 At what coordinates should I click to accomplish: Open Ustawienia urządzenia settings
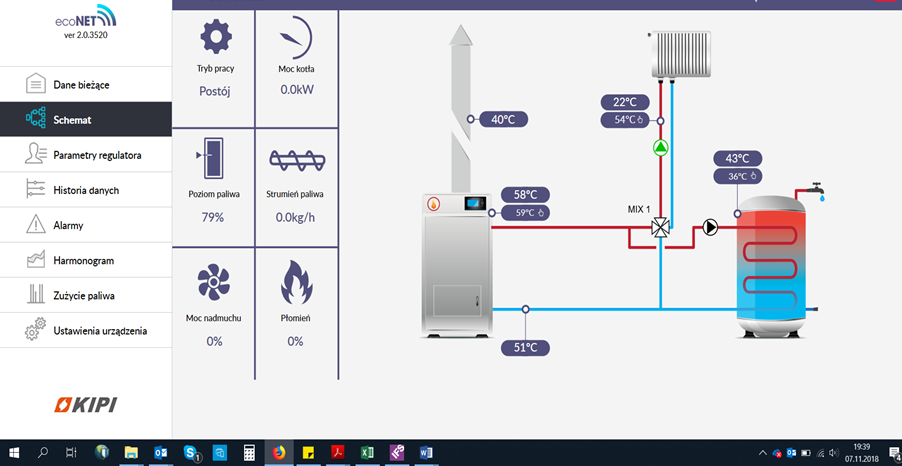coord(100,330)
